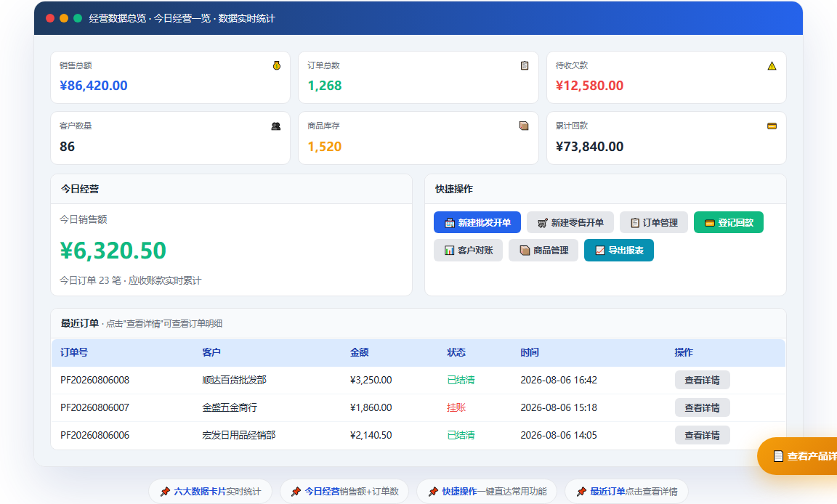Click the red window dot in title bar
The width and height of the screenshot is (837, 504).
50,18
